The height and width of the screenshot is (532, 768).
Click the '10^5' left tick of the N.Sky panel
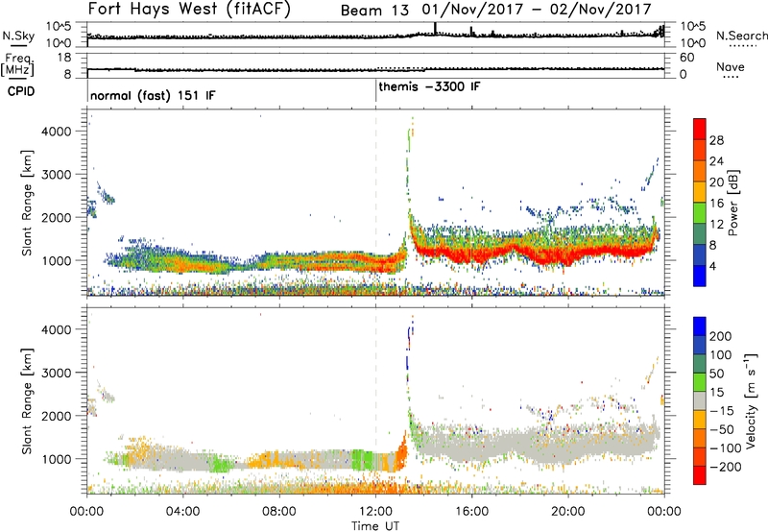pyautogui.click(x=59, y=27)
